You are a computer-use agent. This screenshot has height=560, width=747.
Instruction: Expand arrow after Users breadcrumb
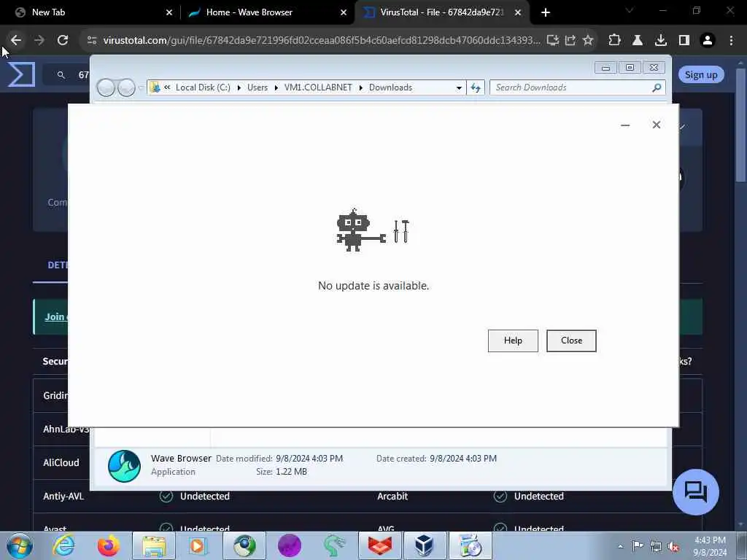tap(276, 87)
